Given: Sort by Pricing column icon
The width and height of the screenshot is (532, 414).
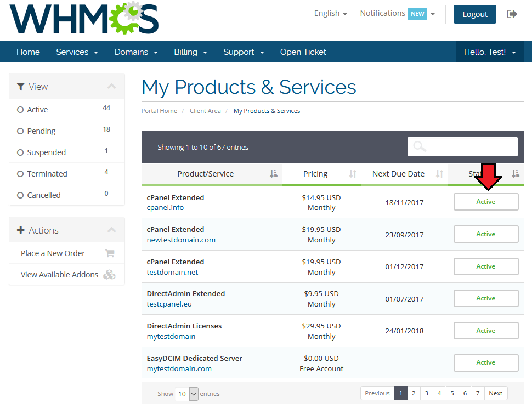Looking at the screenshot, I should coord(353,174).
